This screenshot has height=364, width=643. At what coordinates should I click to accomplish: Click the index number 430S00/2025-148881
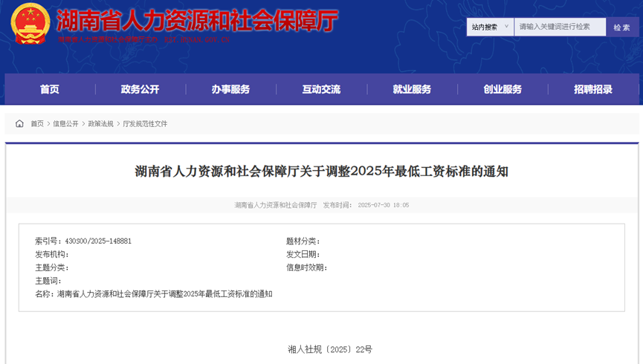click(98, 241)
